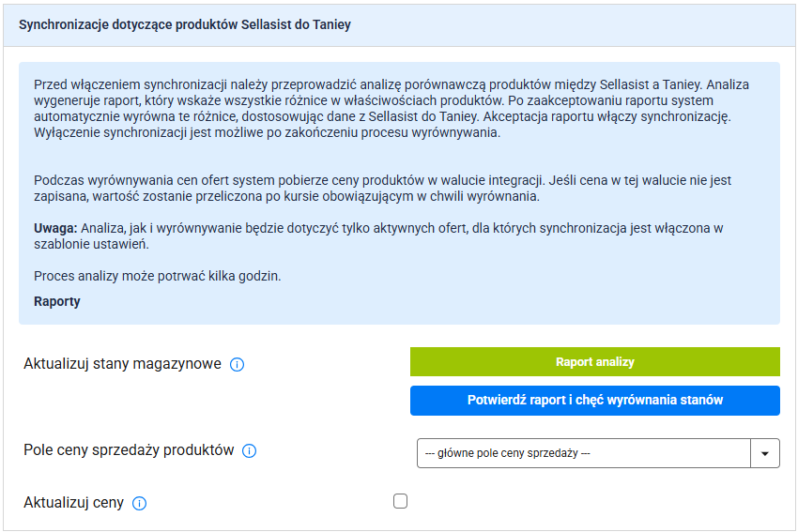Click the Pole ceny sprzedaży produktów label

point(129,450)
